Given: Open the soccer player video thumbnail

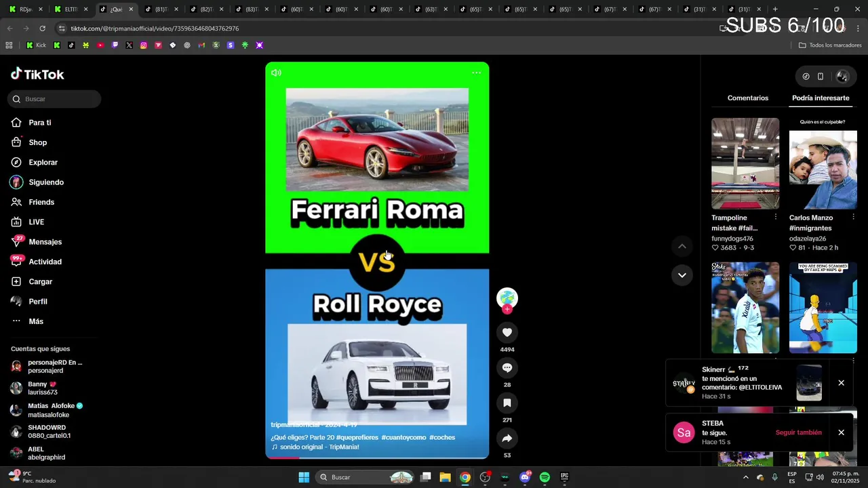Looking at the screenshot, I should [x=745, y=308].
